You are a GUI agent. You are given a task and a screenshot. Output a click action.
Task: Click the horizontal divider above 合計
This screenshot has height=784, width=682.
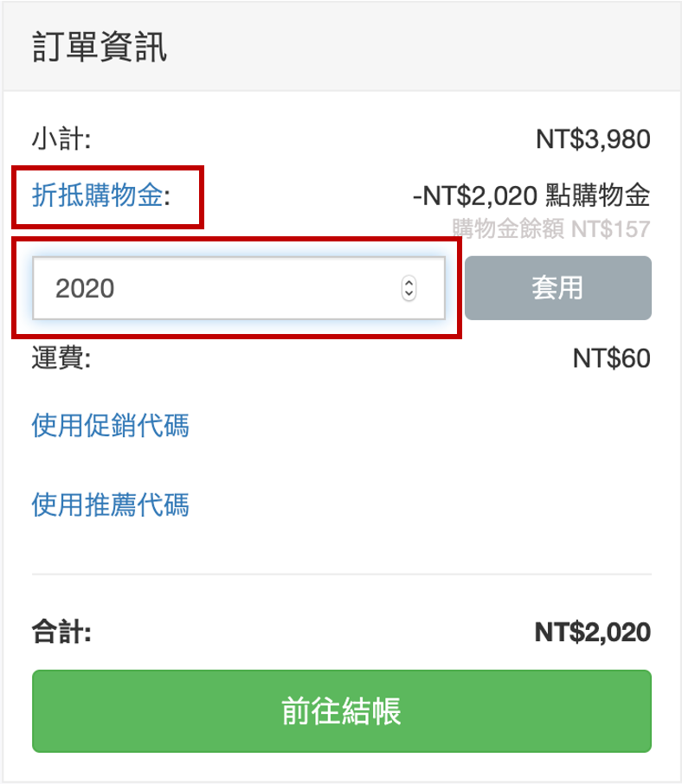341,574
